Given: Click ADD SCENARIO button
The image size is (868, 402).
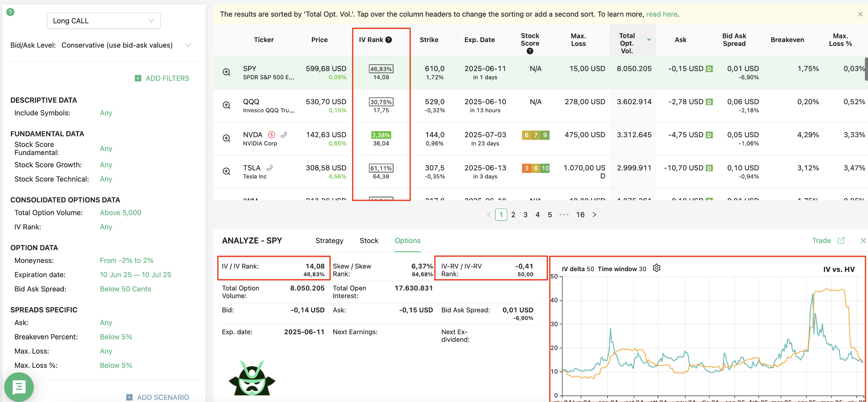Looking at the screenshot, I should 158,397.
